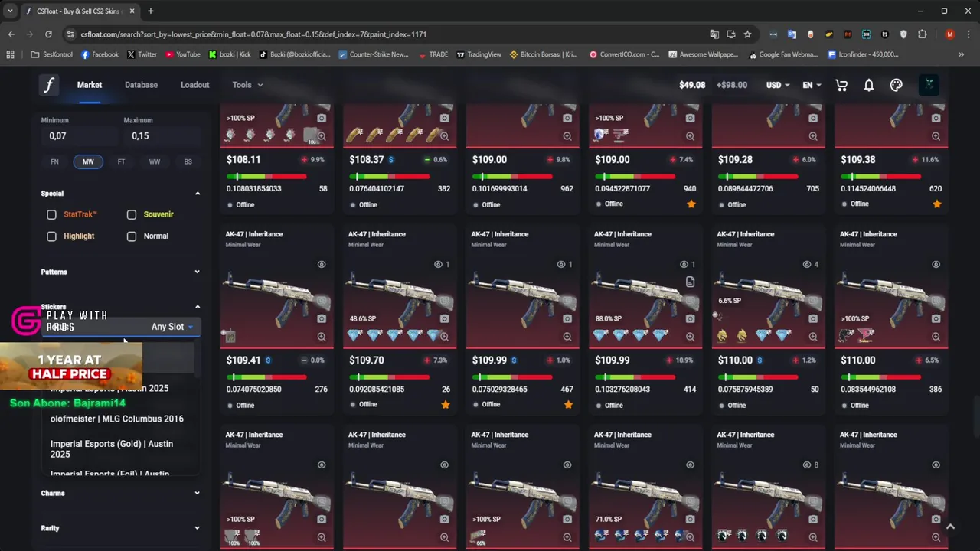This screenshot has height=551, width=980.
Task: Click magnifier on the $108.11 listing
Action: pos(322,136)
